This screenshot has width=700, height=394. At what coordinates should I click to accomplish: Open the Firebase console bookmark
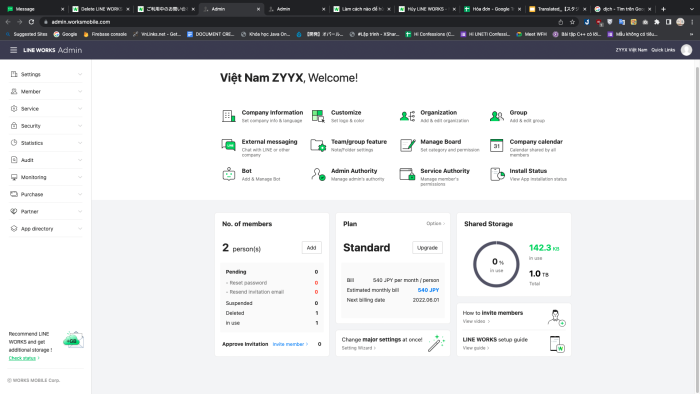(105, 34)
